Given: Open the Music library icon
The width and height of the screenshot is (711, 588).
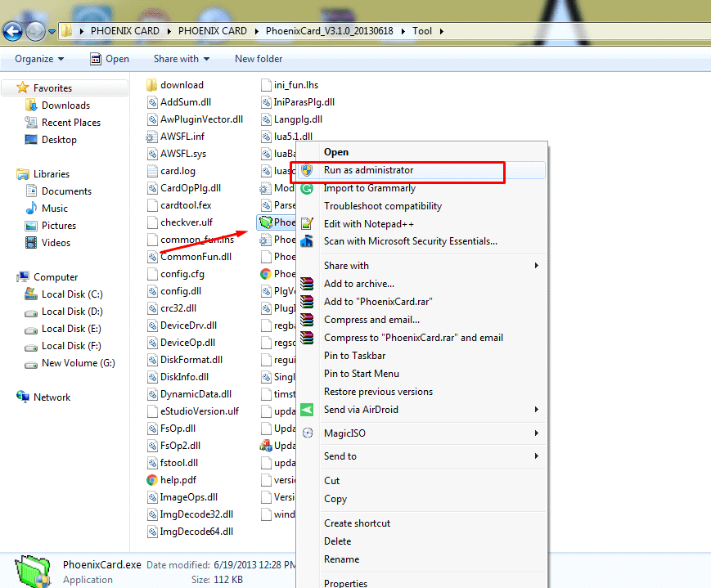Looking at the screenshot, I should click(x=31, y=208).
